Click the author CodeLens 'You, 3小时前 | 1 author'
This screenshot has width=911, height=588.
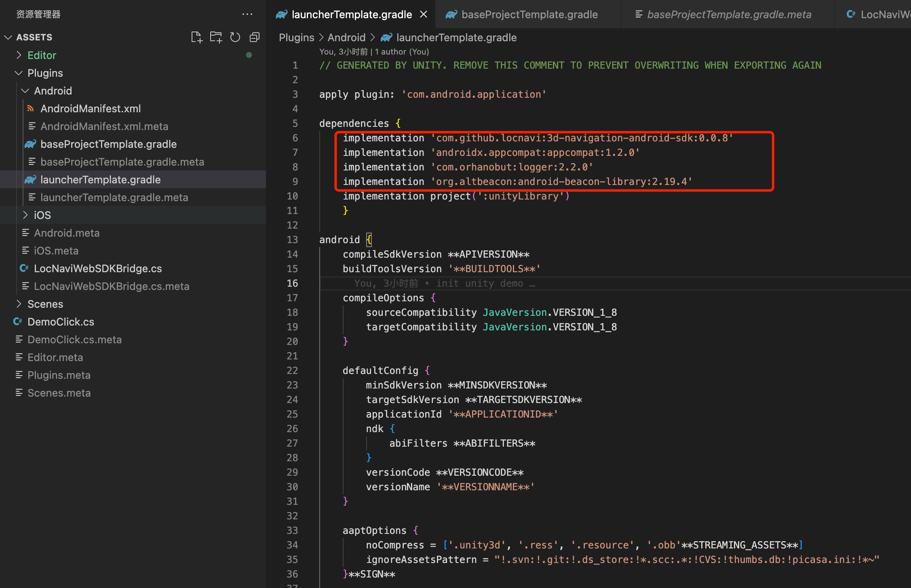374,52
